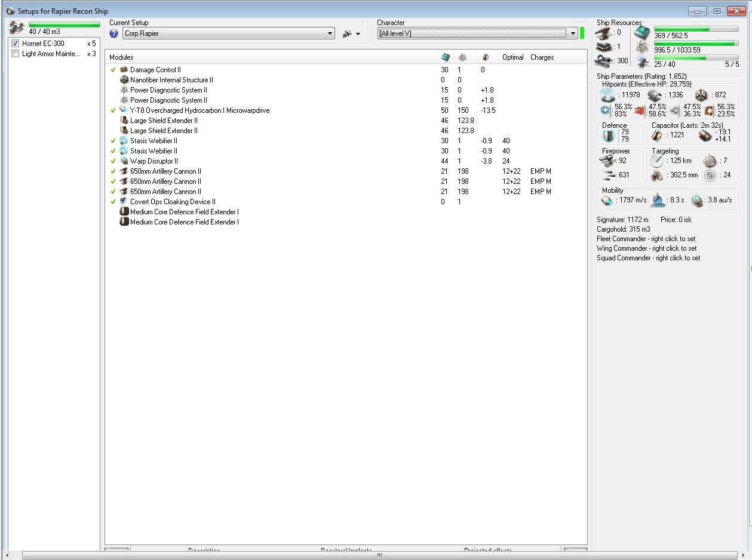Click Fleet Commander - right click to set
Viewport: 752px width, 560px height.
646,239
